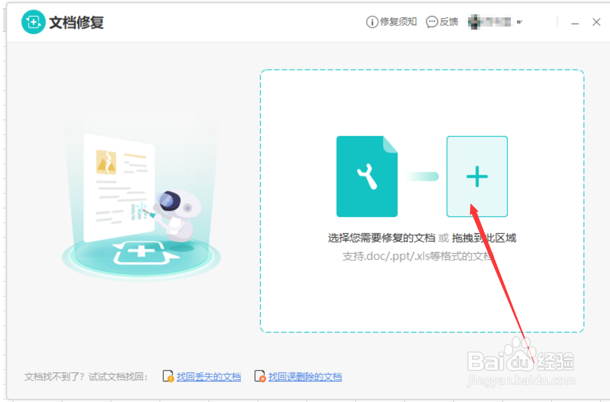This screenshot has width=610, height=402.
Task: Minimize the 文档修复 window
Action: (x=575, y=23)
